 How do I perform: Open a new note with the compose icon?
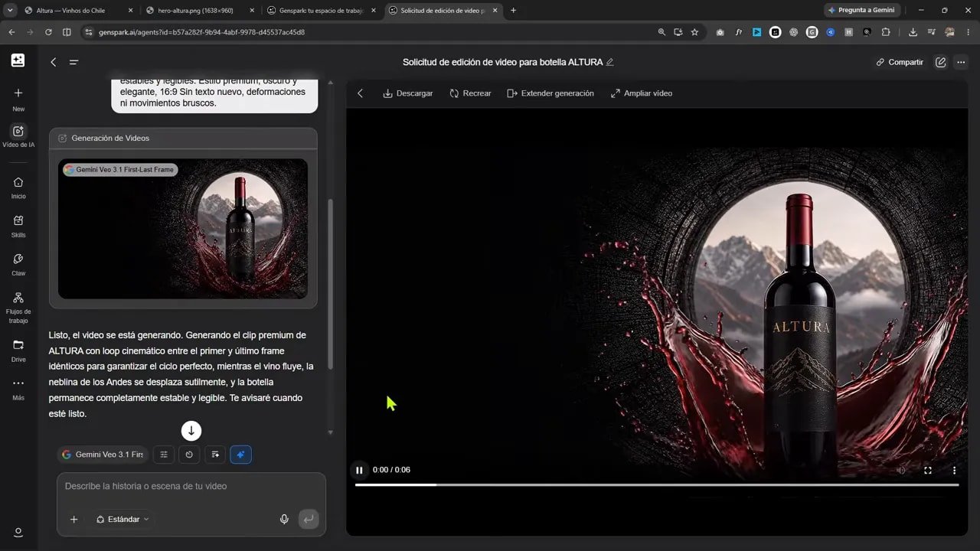pos(941,62)
